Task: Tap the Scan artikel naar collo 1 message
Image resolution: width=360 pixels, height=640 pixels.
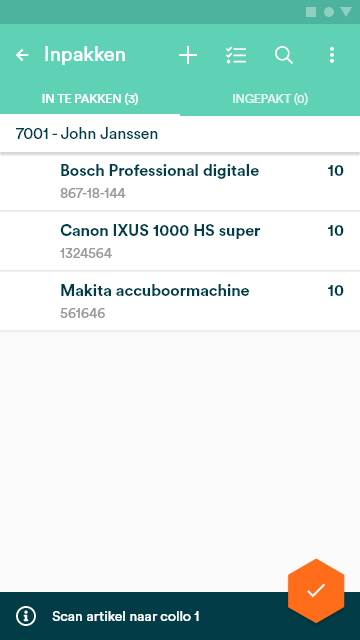Action: tap(126, 616)
